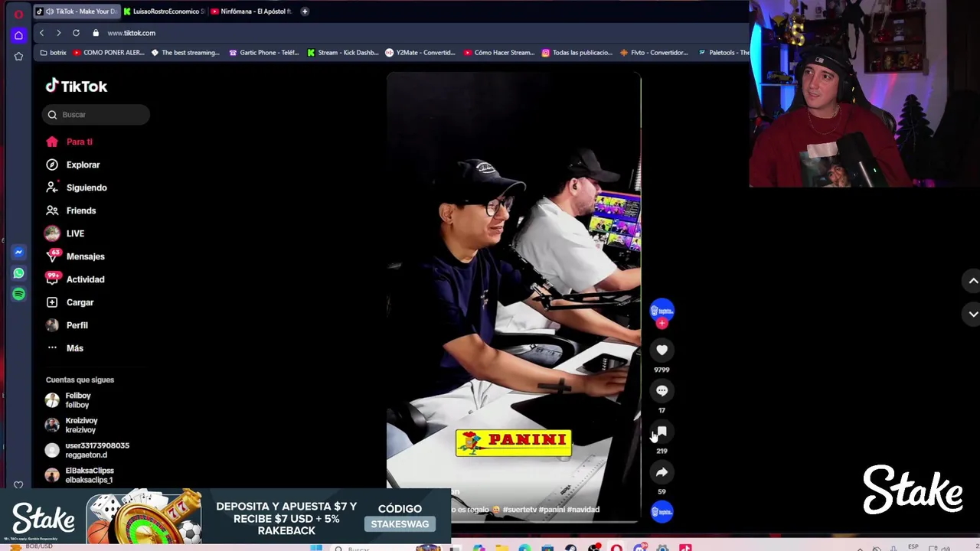Open Gartic Phone bookmark
This screenshot has width=980, height=551.
(263, 53)
